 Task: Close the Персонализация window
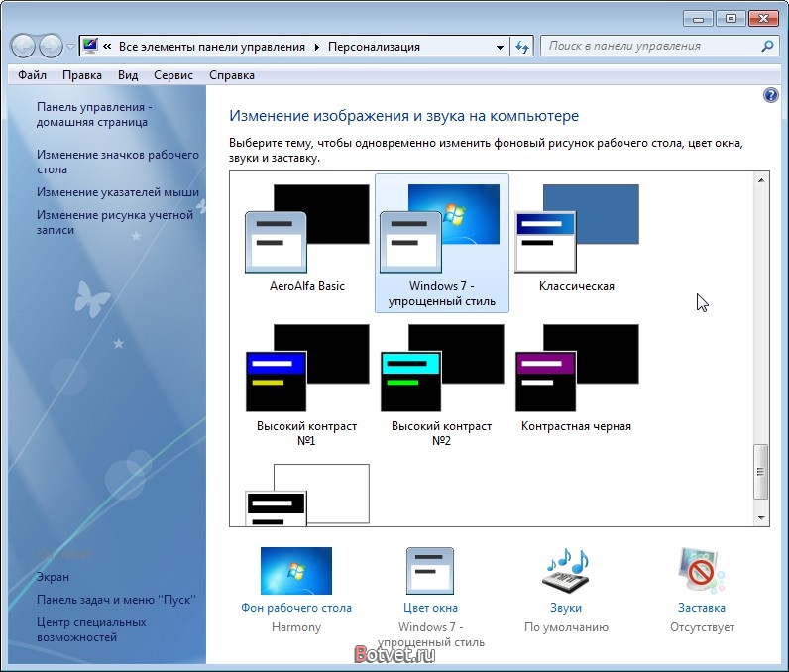pos(763,19)
